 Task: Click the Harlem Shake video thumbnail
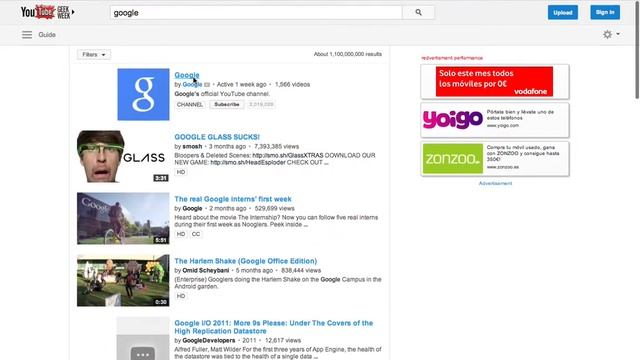coord(123,280)
